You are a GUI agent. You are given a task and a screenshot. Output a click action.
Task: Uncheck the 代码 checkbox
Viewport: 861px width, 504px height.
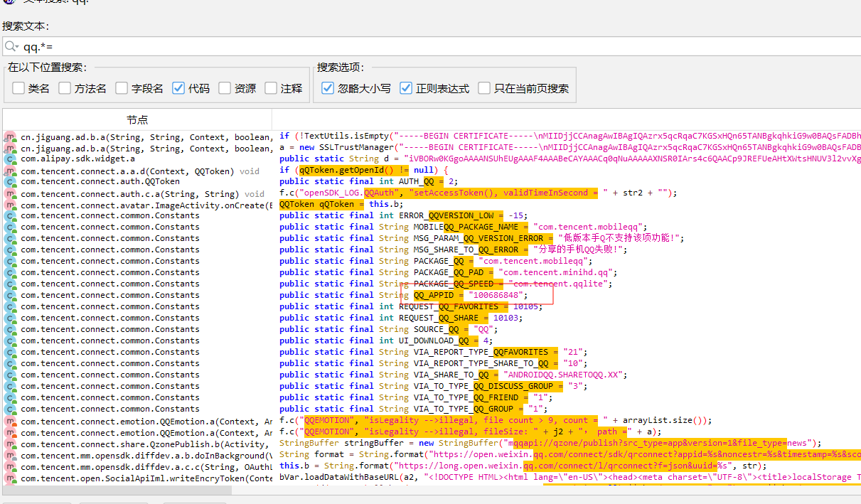pos(178,88)
